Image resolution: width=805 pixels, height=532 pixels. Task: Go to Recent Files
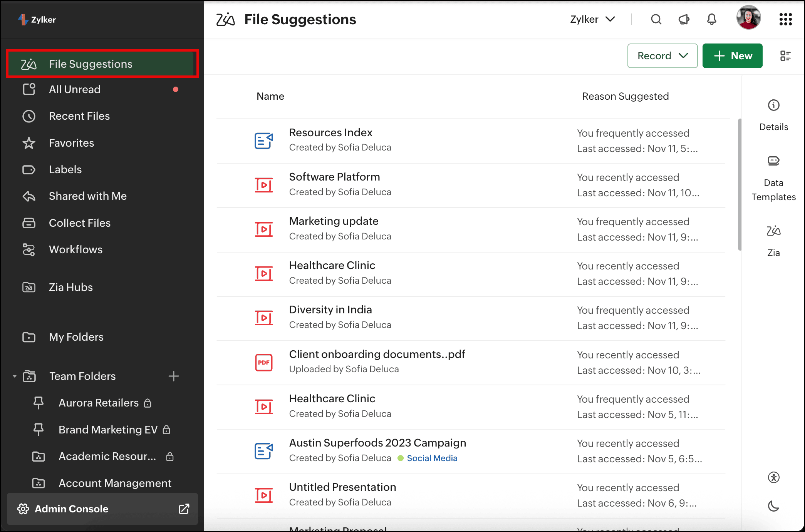point(79,116)
